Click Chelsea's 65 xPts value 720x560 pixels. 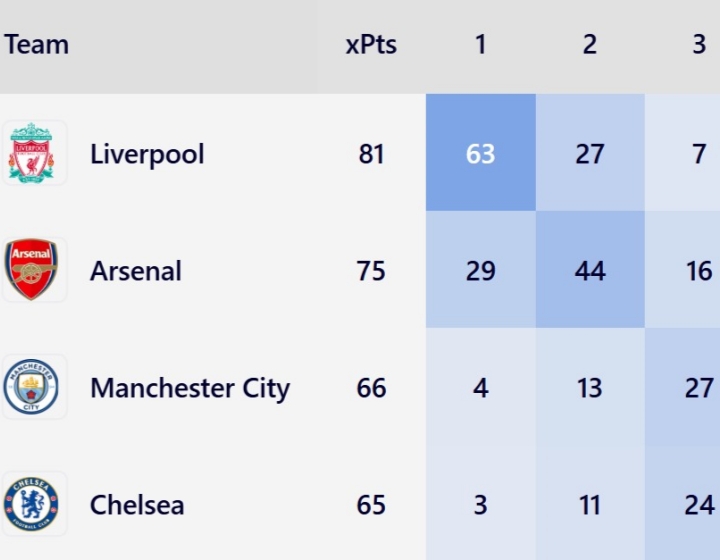371,505
